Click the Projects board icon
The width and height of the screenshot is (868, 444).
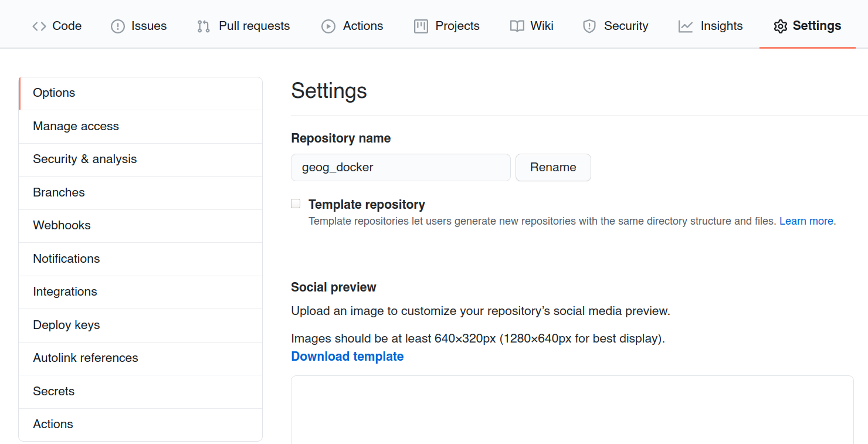tap(421, 26)
